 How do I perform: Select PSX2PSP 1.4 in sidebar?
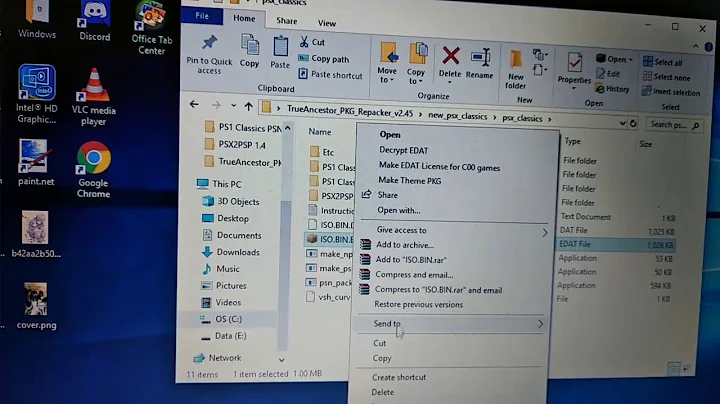(x=235, y=145)
